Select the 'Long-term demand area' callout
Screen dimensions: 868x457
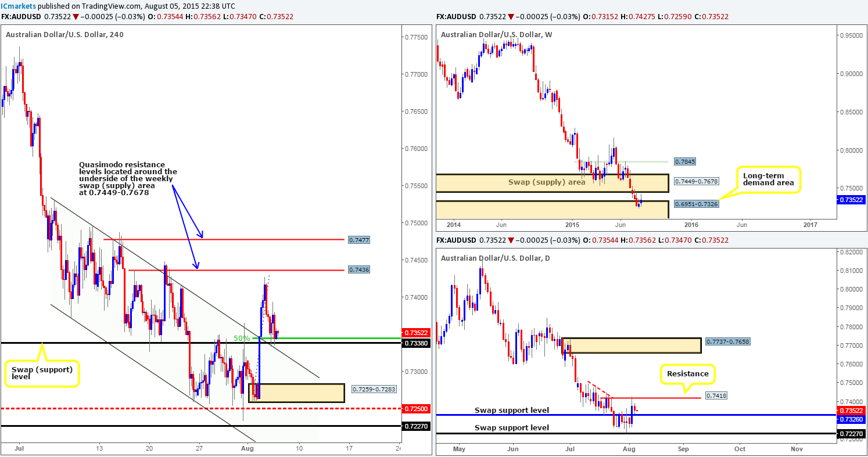[x=769, y=181]
